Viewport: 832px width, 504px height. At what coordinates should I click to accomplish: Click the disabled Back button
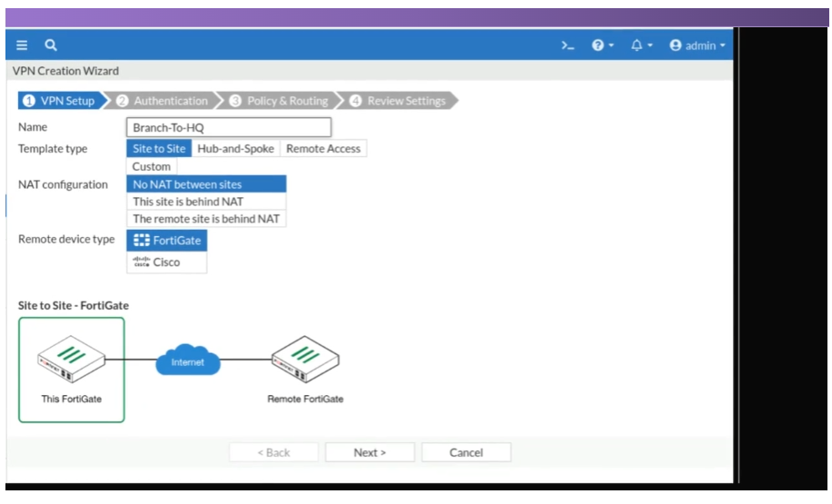pyautogui.click(x=273, y=452)
